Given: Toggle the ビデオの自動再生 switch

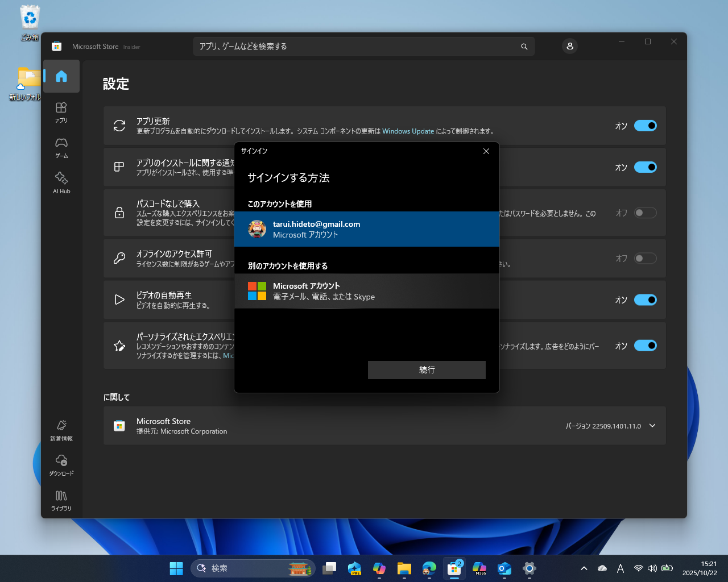Looking at the screenshot, I should [646, 300].
